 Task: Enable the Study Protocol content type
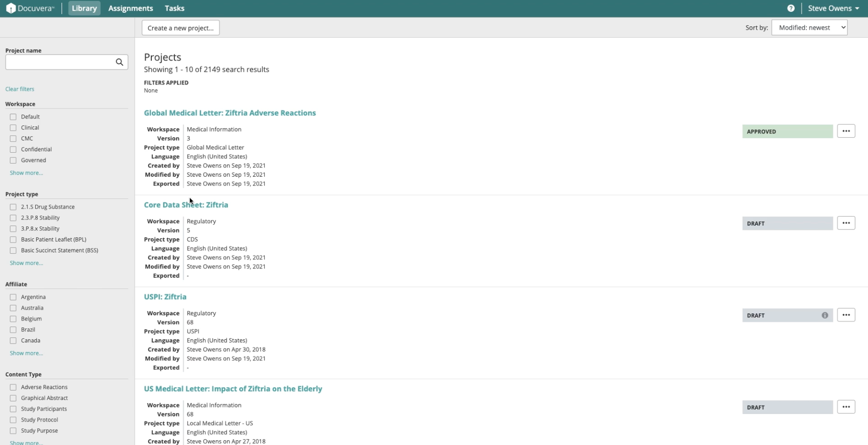click(x=13, y=420)
